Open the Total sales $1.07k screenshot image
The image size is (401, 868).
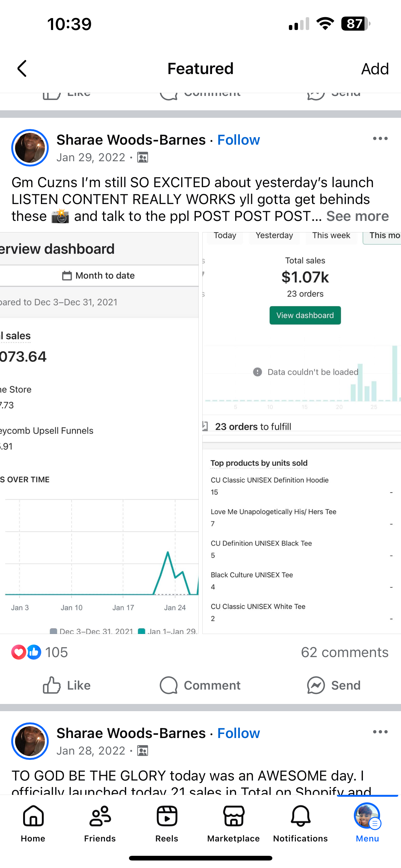tap(302, 332)
